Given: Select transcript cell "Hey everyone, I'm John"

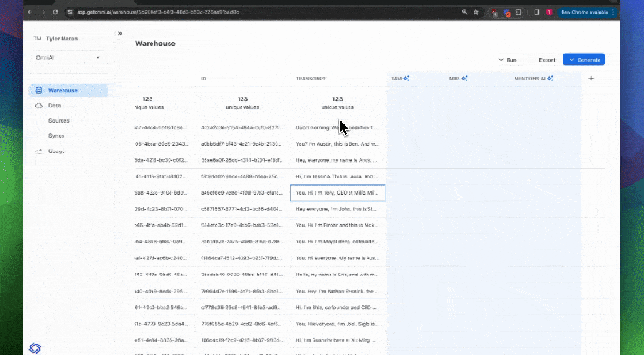Looking at the screenshot, I should click(x=337, y=209).
